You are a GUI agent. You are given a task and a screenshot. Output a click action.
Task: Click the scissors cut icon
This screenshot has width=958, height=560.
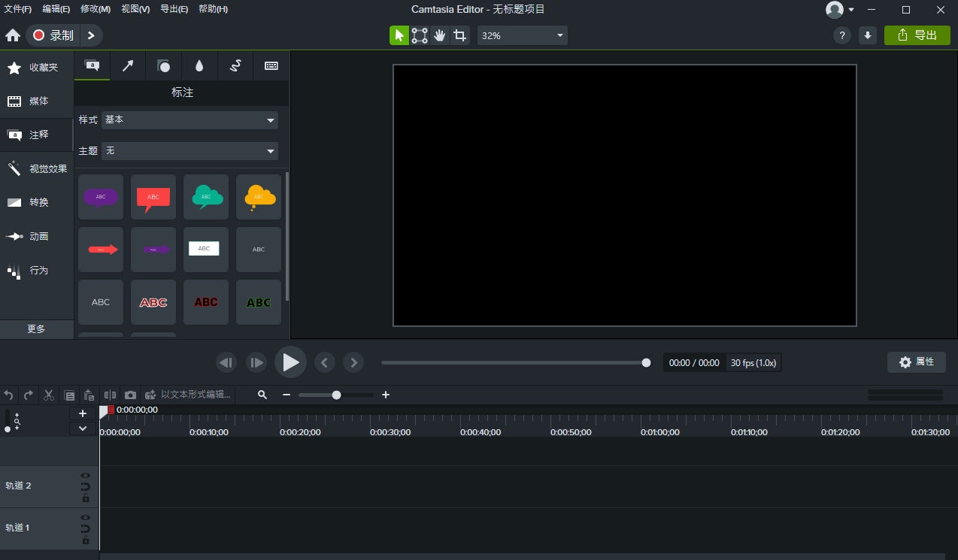coord(49,395)
